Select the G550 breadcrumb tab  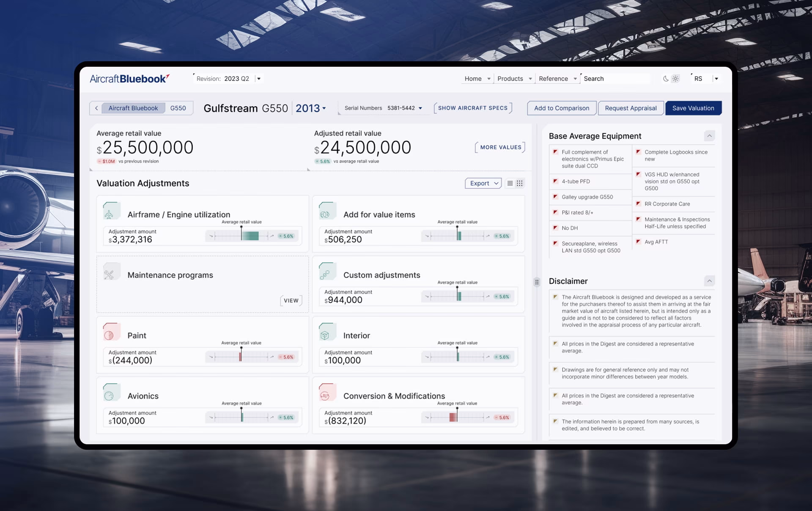(x=178, y=108)
